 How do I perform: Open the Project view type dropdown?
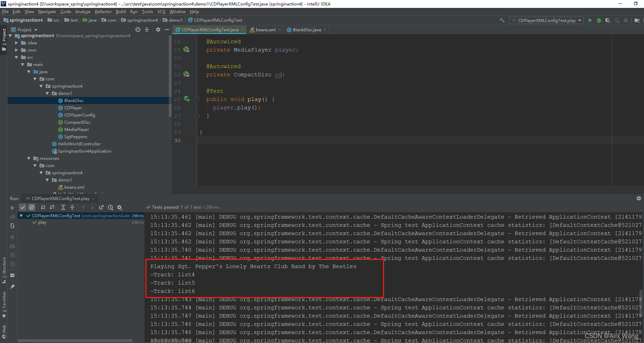tap(24, 30)
